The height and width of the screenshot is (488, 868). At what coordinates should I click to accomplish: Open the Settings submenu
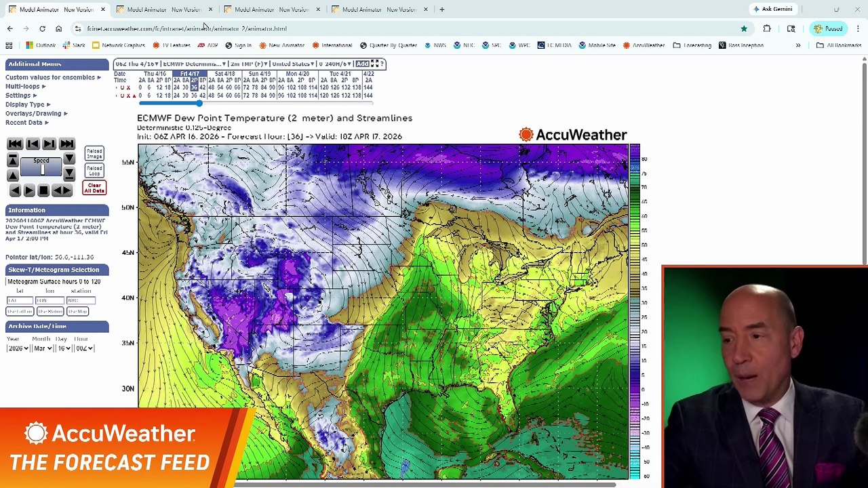(x=21, y=96)
